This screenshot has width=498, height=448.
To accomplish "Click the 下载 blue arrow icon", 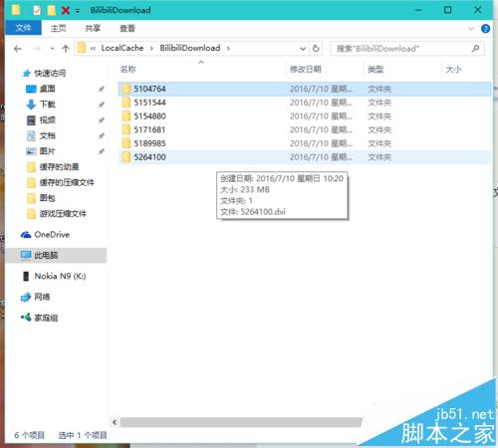I will click(x=31, y=105).
